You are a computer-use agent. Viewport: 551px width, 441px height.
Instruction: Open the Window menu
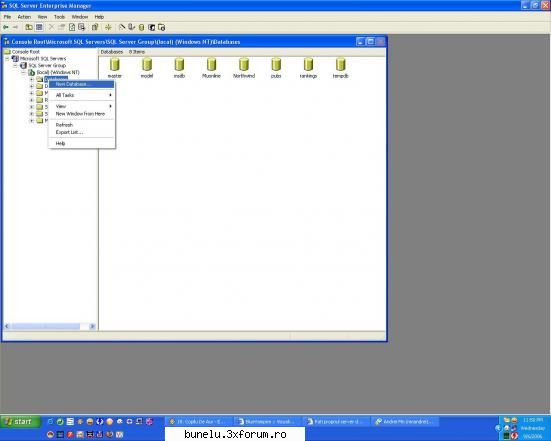(80, 17)
